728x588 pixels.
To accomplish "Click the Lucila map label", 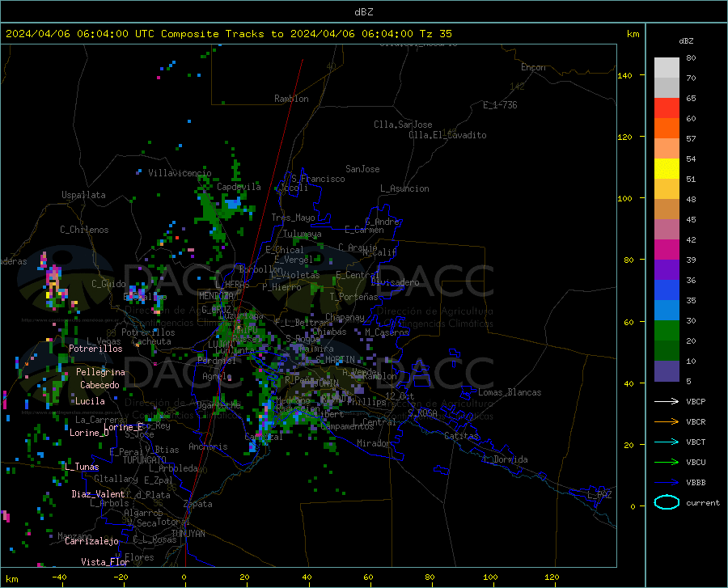I will pos(90,401).
